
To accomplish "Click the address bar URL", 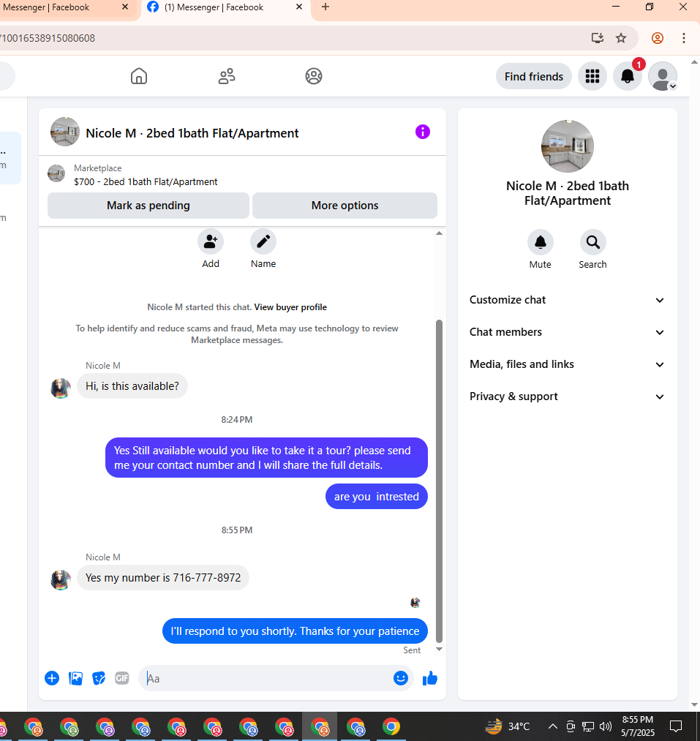I will 48,38.
